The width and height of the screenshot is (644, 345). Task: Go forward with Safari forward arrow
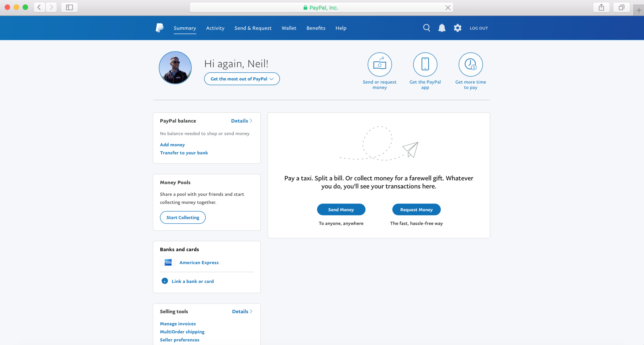coord(51,7)
